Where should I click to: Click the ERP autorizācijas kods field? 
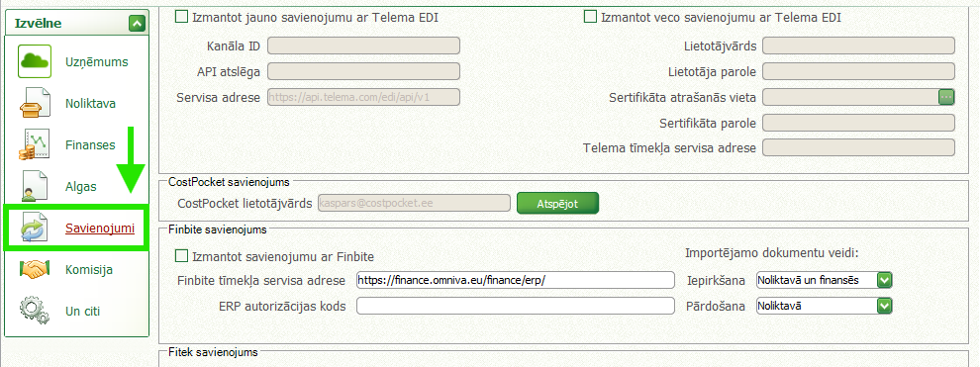516,306
